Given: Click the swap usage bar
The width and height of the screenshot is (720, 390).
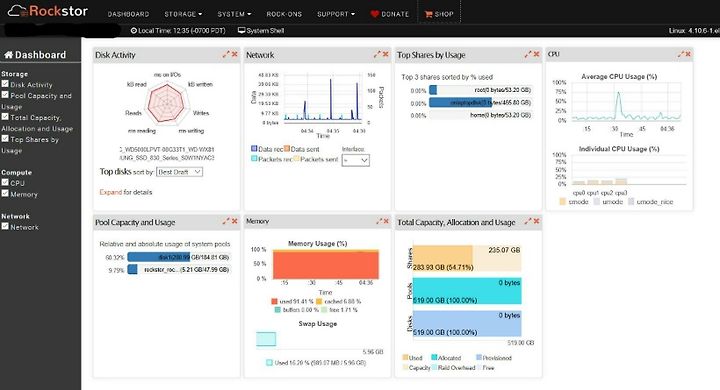Looking at the screenshot, I should 266,339.
